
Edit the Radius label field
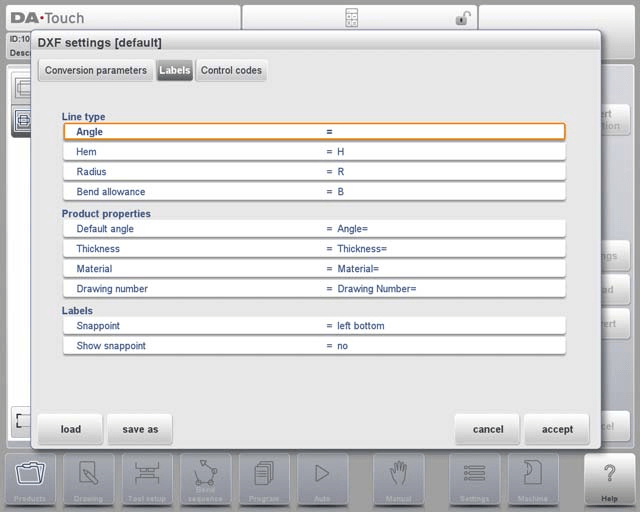point(314,172)
